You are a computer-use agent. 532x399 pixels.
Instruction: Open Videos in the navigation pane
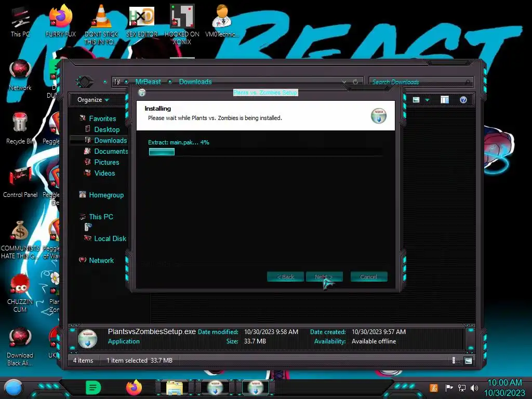click(104, 173)
